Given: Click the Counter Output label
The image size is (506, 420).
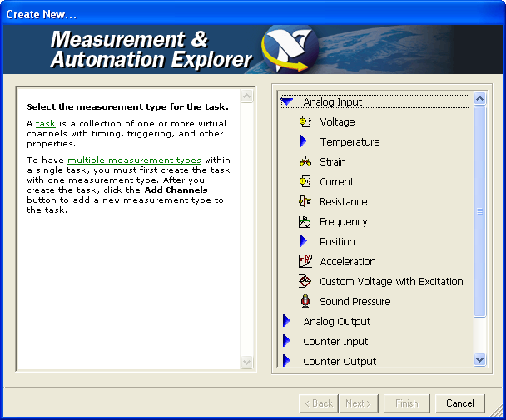Looking at the screenshot, I should tap(340, 361).
